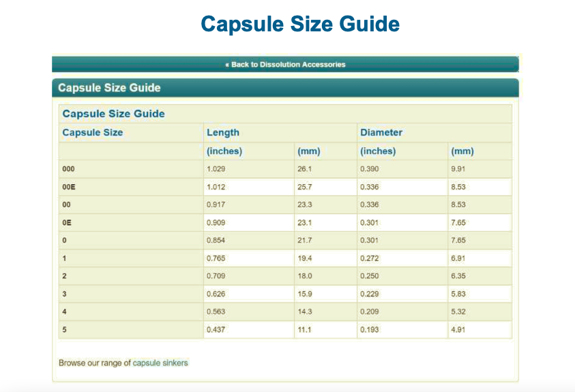Select diameter value 6.91 mm
The width and height of the screenshot is (575, 392).
coord(458,258)
